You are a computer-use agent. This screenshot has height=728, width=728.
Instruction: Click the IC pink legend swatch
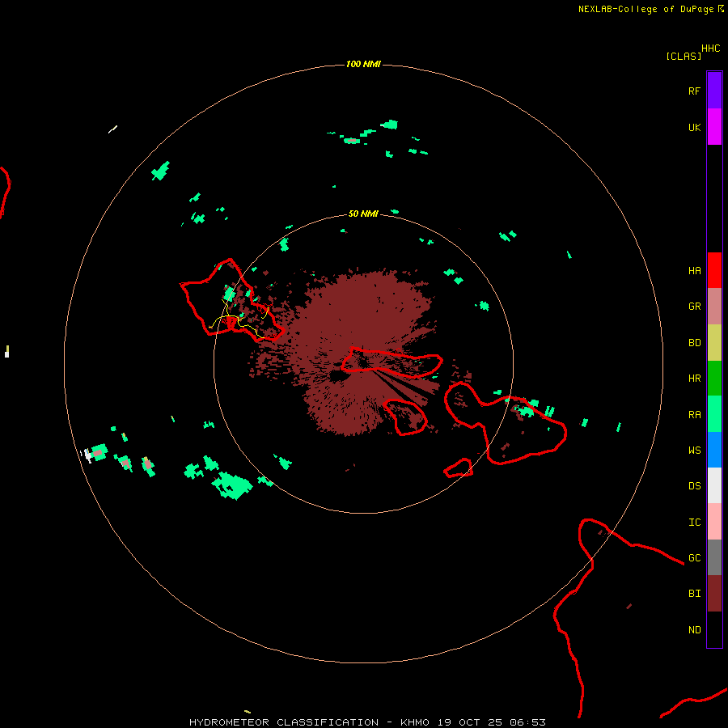[x=714, y=522]
